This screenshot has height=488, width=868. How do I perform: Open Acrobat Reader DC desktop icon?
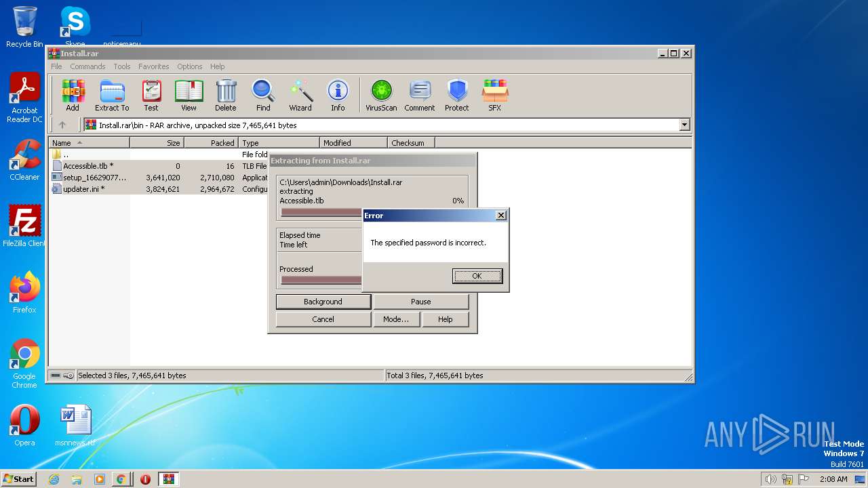click(x=24, y=98)
